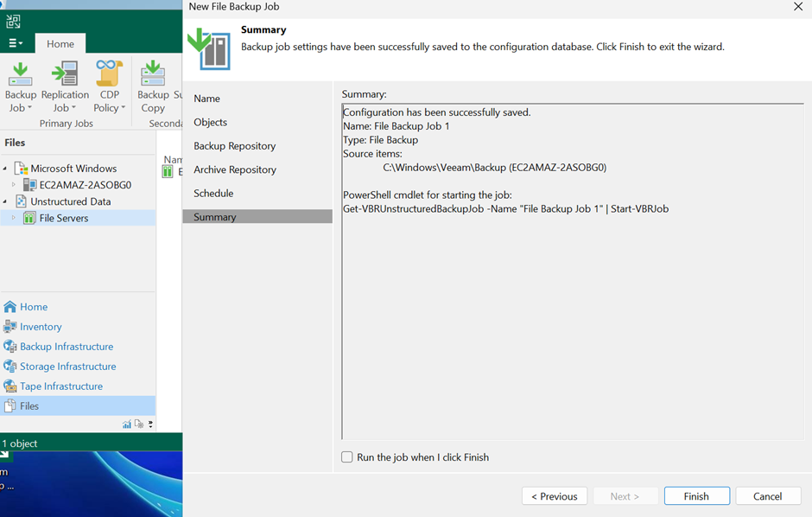Close the New File Backup Job dialog

coord(798,7)
